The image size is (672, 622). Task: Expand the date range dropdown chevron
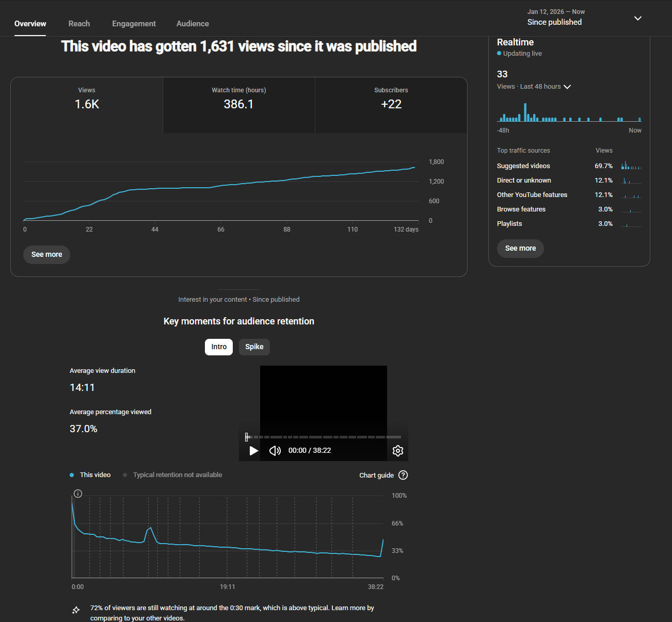(638, 18)
